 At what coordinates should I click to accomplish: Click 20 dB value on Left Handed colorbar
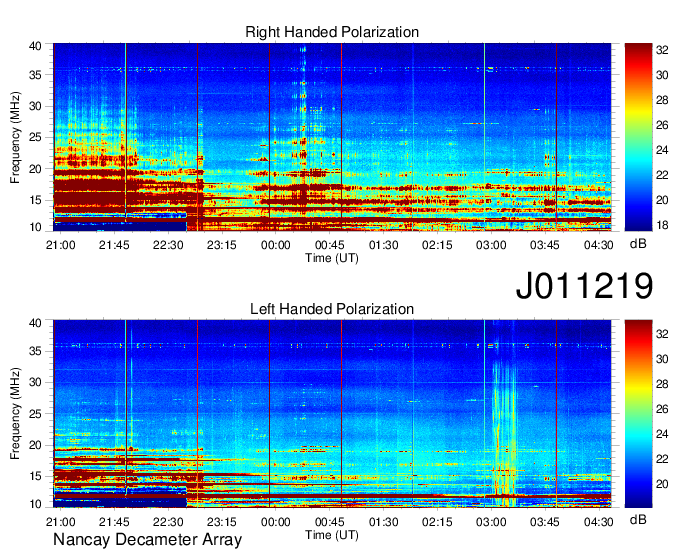(662, 484)
